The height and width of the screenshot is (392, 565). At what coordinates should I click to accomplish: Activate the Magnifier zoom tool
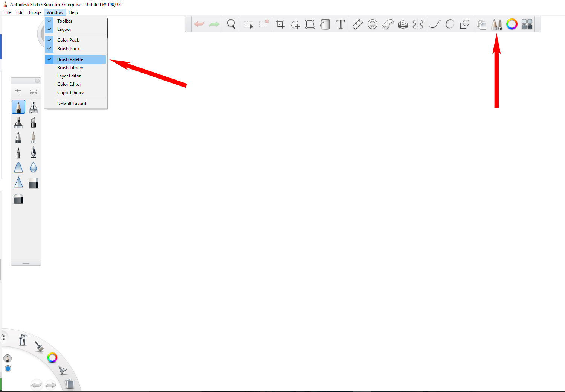coord(231,24)
